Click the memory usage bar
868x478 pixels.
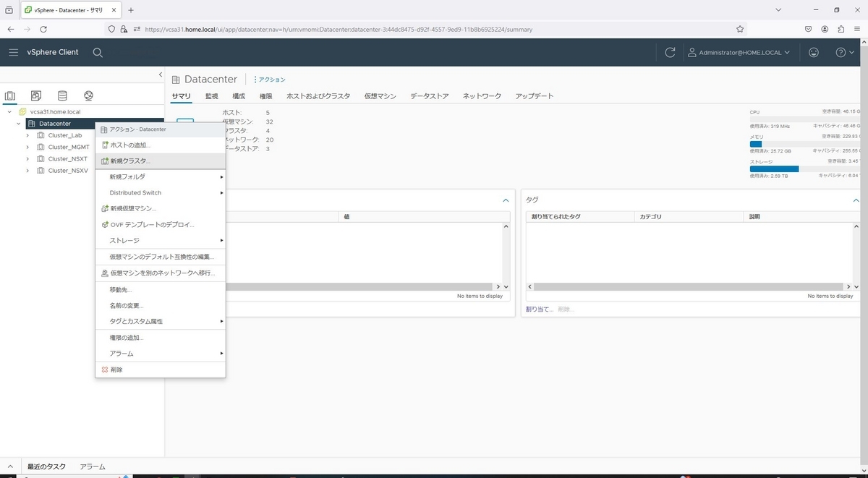[805, 144]
